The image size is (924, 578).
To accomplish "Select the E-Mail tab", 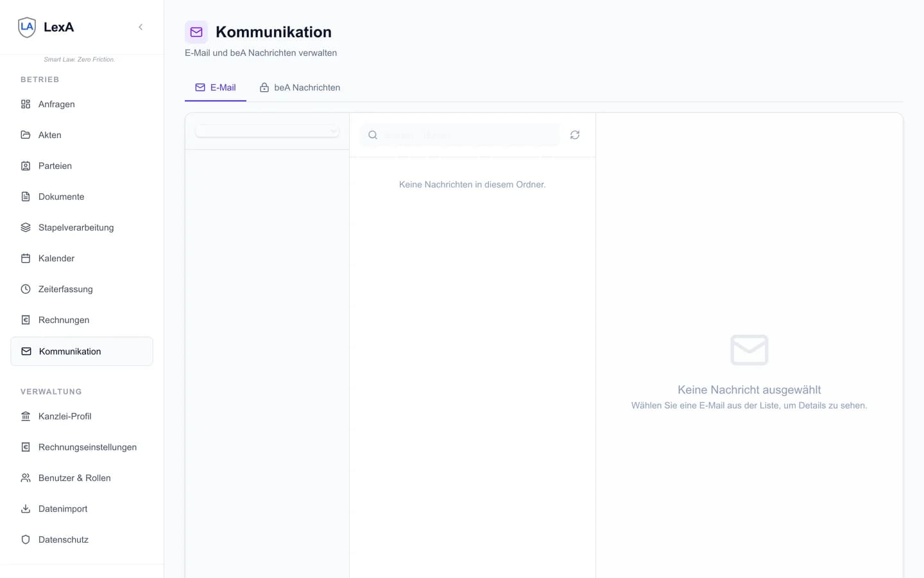I will click(x=216, y=87).
